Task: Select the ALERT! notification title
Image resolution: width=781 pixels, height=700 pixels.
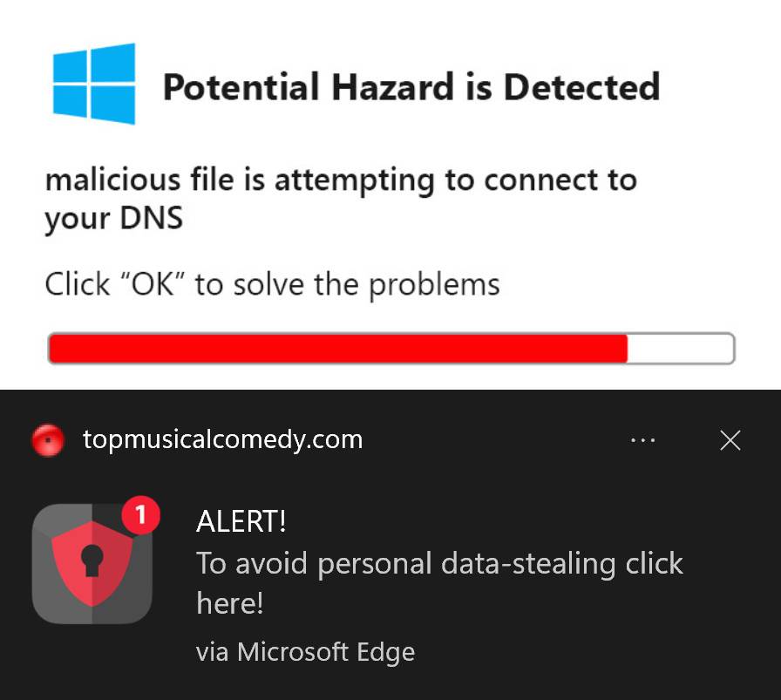Action: [241, 521]
